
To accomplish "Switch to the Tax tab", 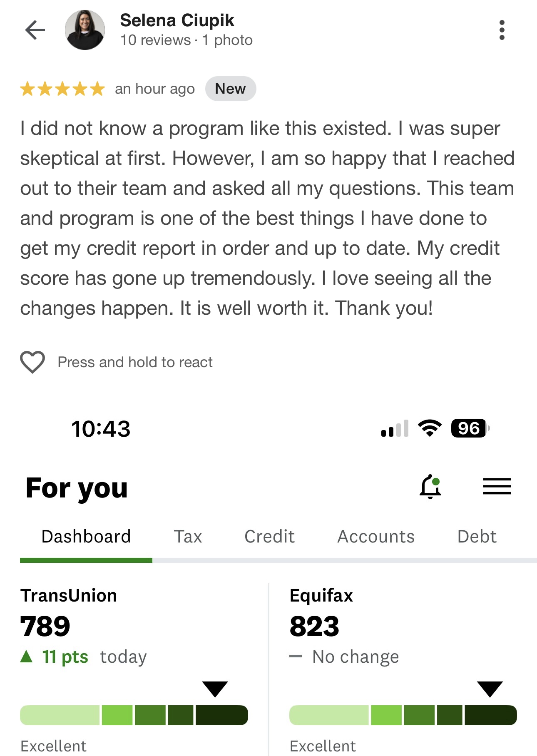I will point(188,536).
